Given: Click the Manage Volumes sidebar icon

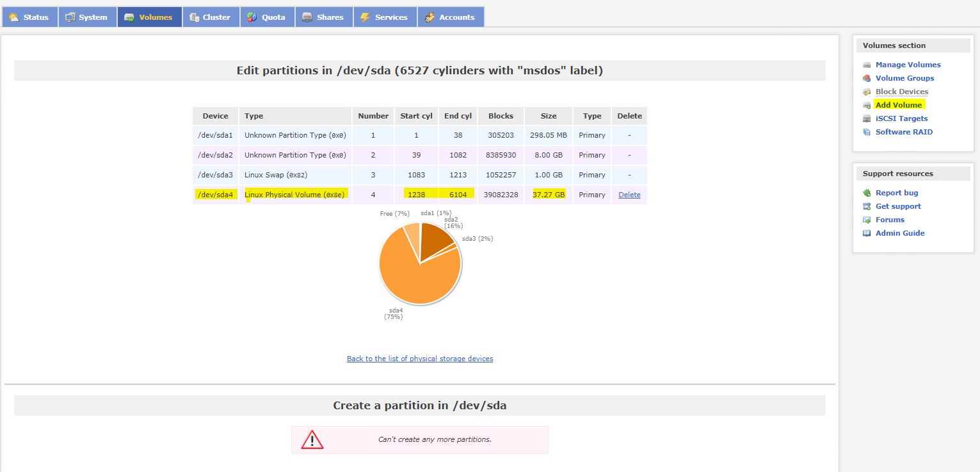Looking at the screenshot, I should coord(867,65).
